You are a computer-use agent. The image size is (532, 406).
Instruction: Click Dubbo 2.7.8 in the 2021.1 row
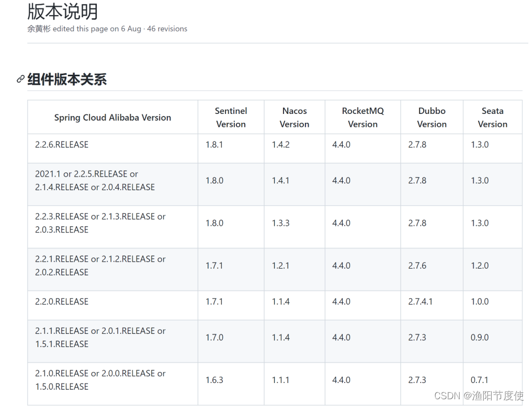tap(417, 181)
